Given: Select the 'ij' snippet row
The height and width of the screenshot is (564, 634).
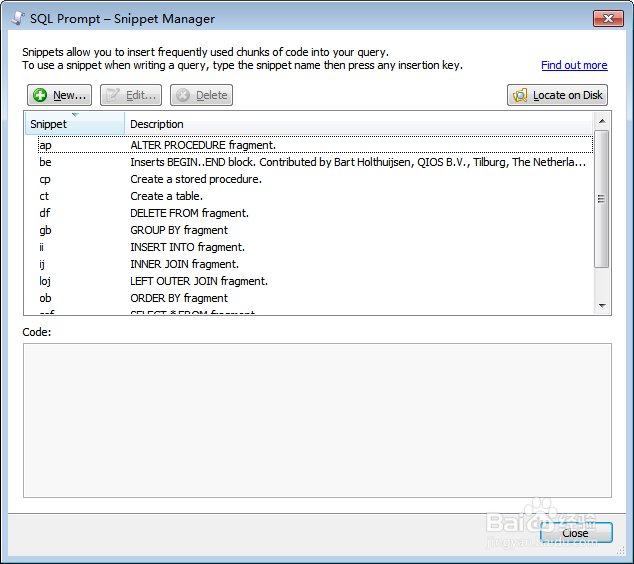Looking at the screenshot, I should [x=315, y=264].
